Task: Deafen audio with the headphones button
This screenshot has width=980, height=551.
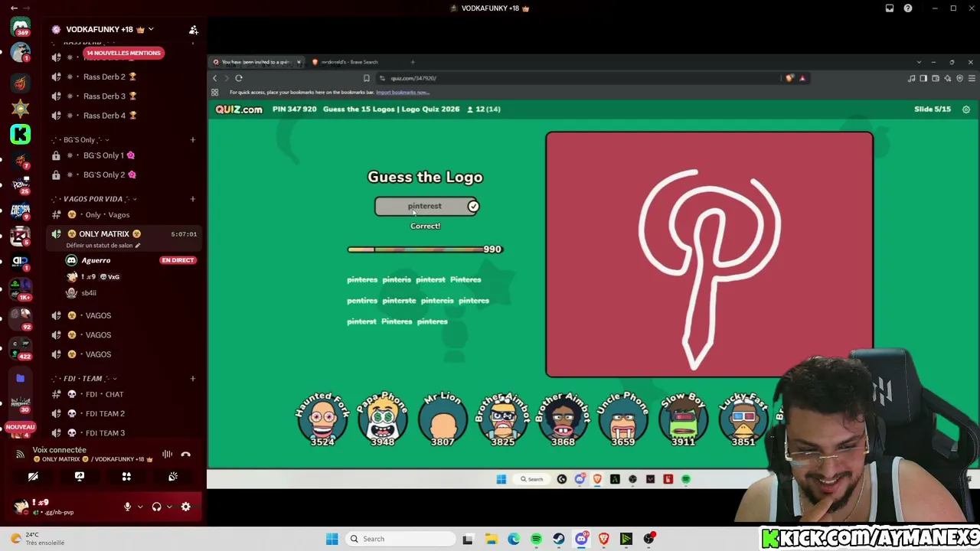Action: pyautogui.click(x=156, y=507)
